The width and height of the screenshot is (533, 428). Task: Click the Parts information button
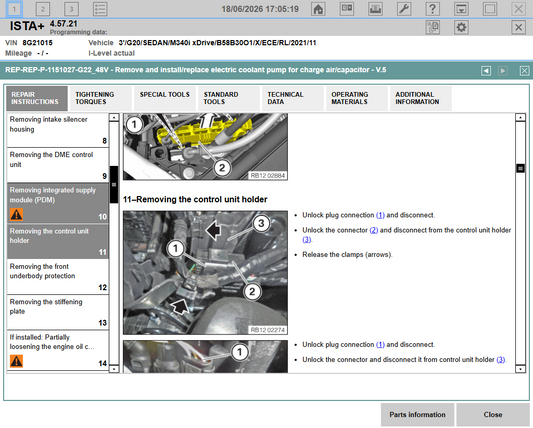(x=417, y=415)
